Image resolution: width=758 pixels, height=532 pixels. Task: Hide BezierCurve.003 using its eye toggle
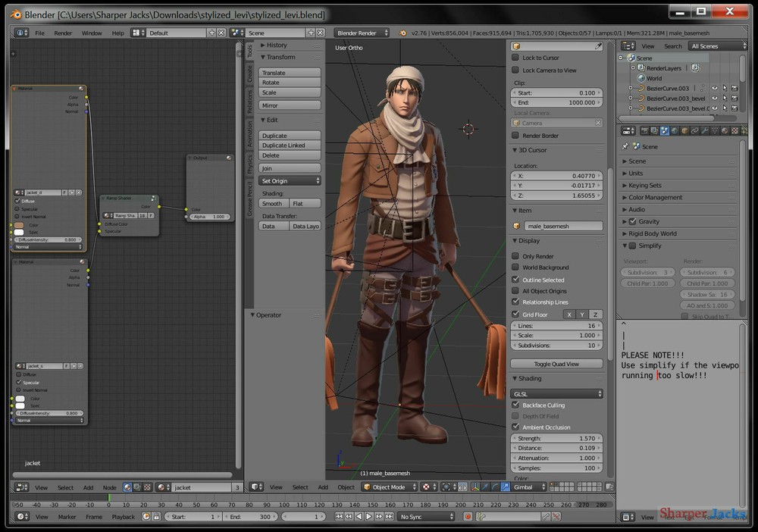click(715, 88)
